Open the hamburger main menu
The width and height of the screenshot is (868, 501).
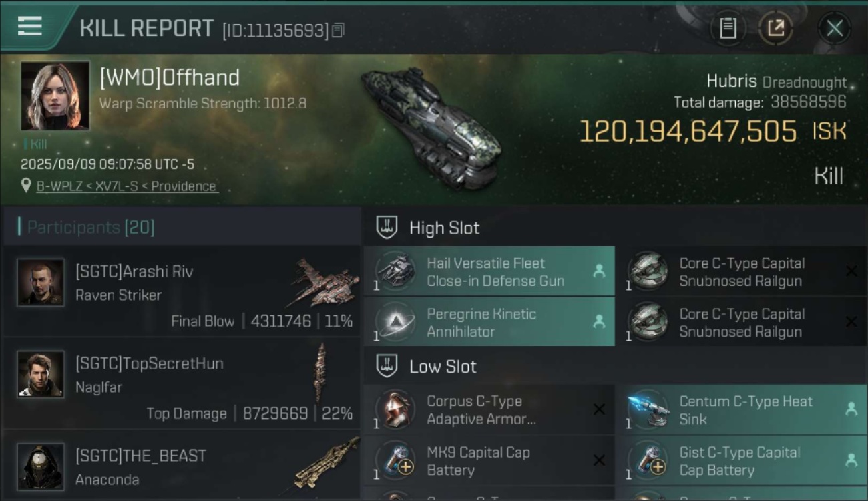[x=29, y=27]
